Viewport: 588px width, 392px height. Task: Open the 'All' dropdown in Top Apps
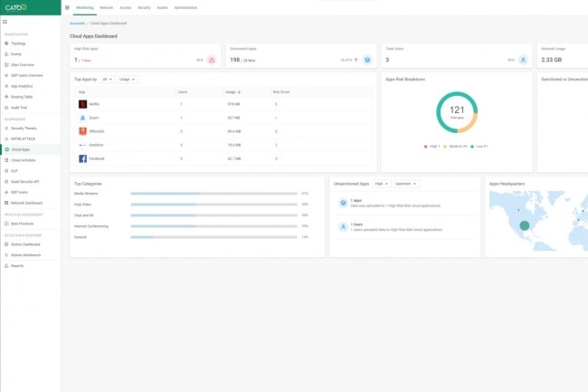click(x=108, y=80)
